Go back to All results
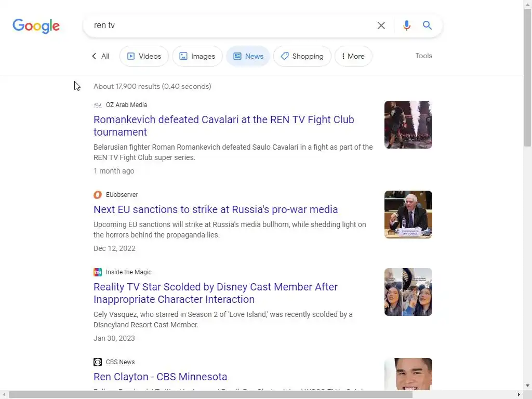The image size is (532, 399). (101, 56)
